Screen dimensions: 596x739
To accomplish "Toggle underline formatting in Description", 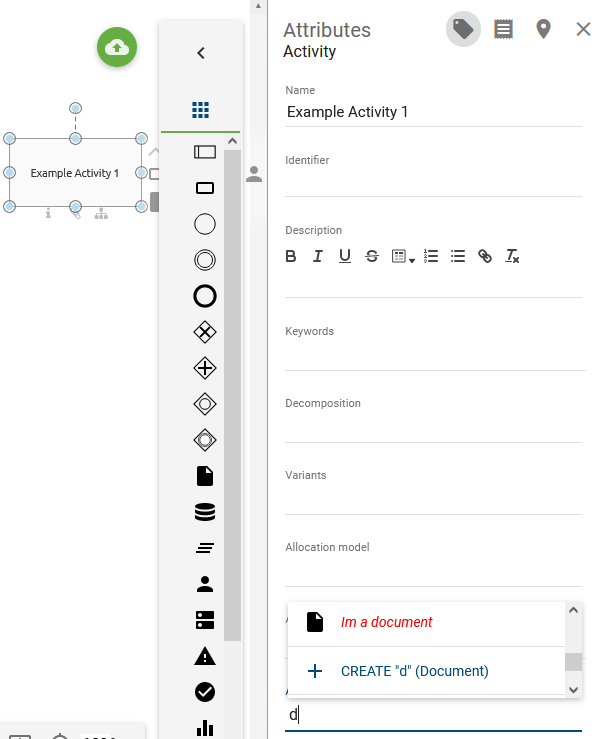I will click(x=345, y=256).
